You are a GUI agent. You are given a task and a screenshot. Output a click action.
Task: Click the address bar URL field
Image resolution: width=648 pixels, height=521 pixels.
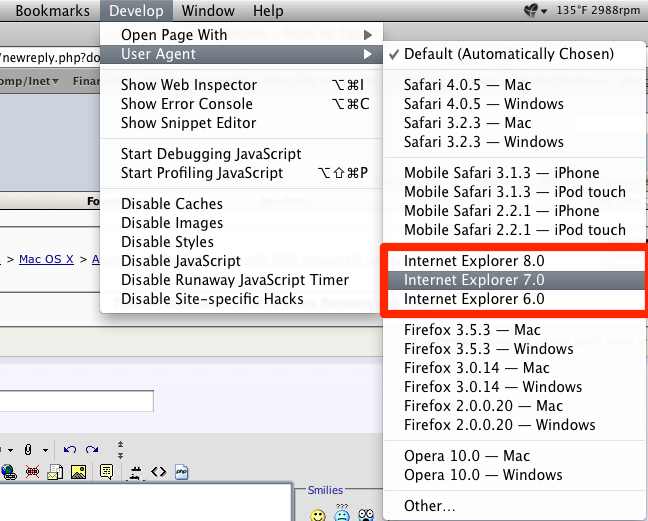coord(50,58)
